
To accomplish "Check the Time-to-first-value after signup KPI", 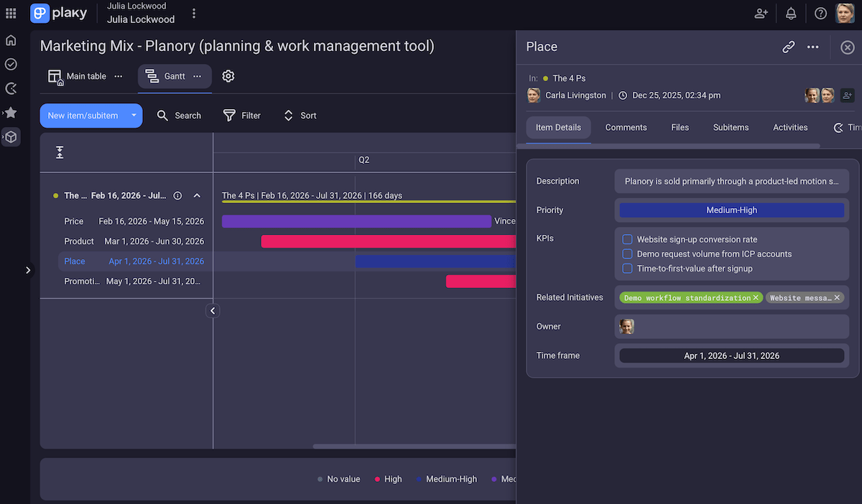I will coord(627,268).
